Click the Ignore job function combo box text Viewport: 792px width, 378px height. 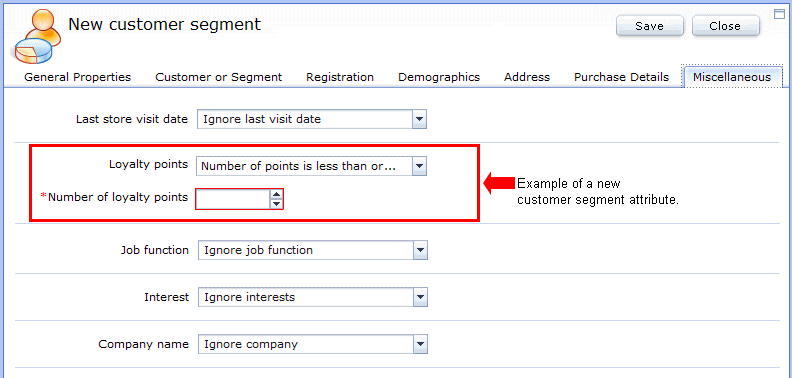[x=258, y=250]
